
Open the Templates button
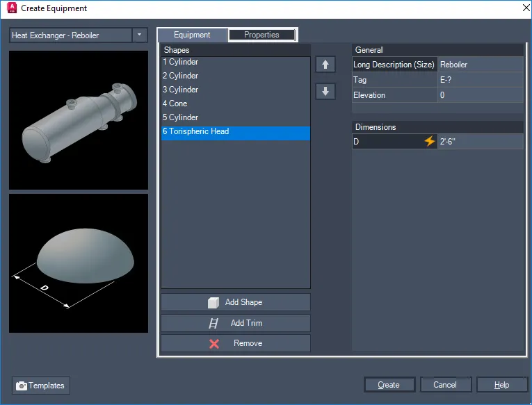click(x=41, y=386)
